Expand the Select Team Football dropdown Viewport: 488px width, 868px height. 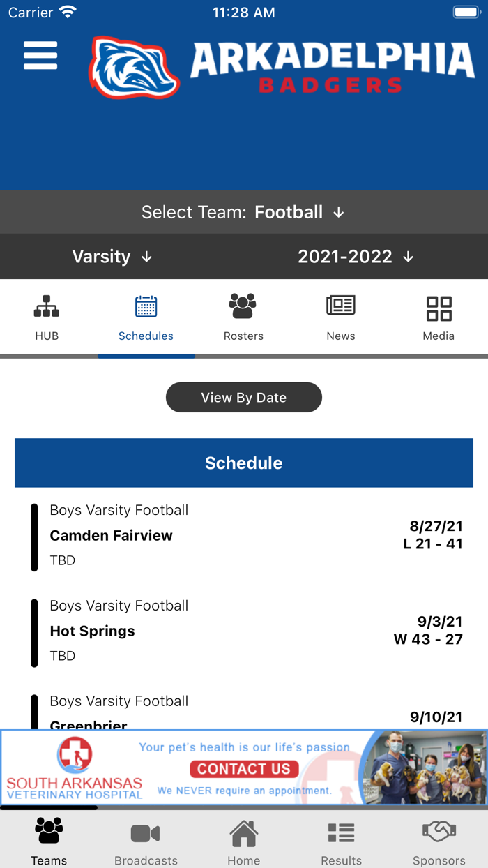(x=243, y=212)
